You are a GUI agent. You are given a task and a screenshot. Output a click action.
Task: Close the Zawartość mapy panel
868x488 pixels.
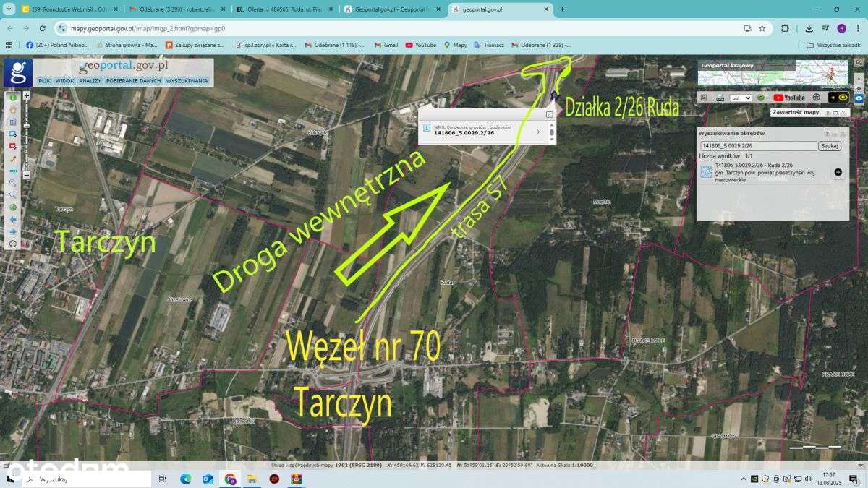[843, 113]
